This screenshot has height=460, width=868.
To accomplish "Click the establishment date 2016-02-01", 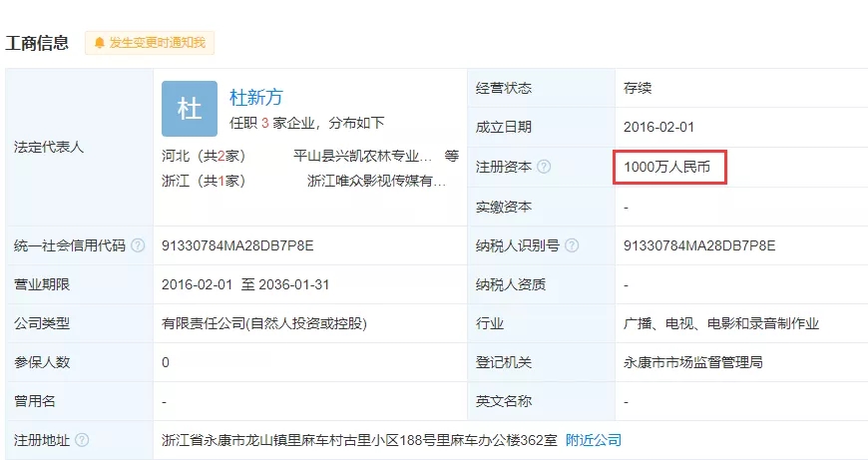I will click(658, 127).
